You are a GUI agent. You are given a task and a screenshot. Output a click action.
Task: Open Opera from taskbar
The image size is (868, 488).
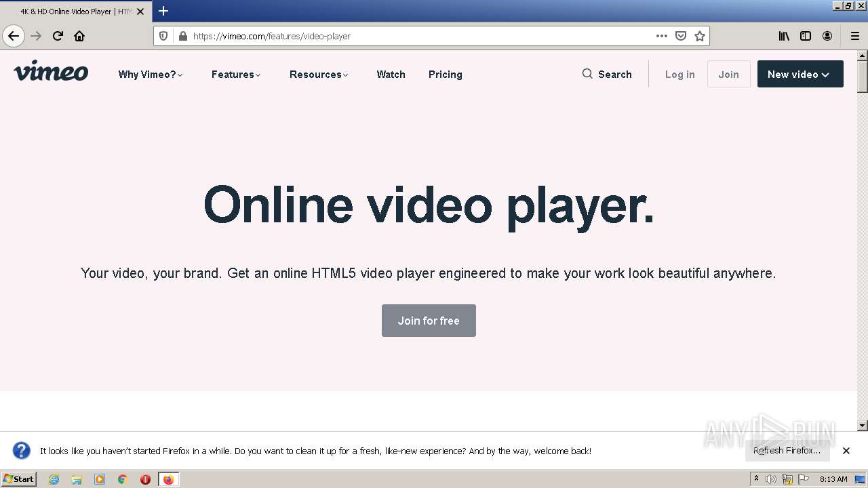[x=145, y=479]
